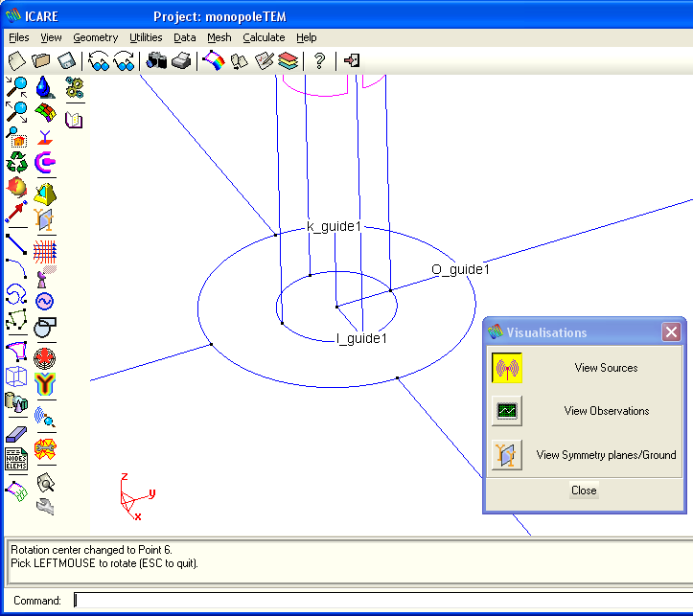The height and width of the screenshot is (616, 693).
Task: Click the antenna on red ground icon
Action: point(45,137)
